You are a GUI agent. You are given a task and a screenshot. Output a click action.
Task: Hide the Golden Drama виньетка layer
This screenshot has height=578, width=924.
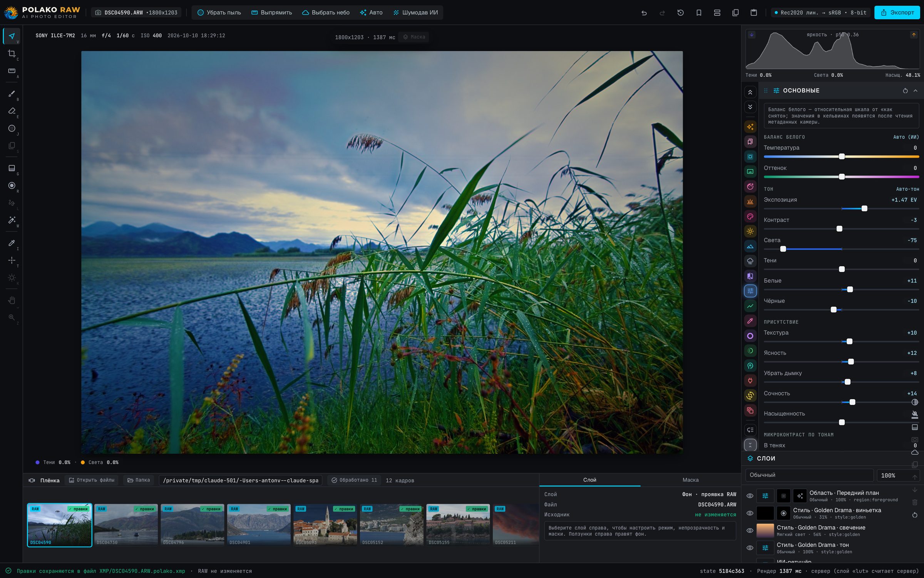(x=750, y=513)
